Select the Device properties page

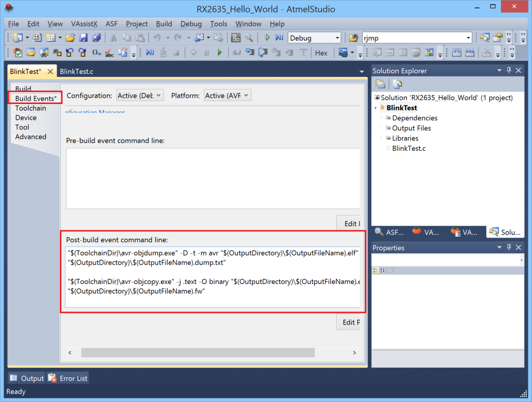(26, 118)
